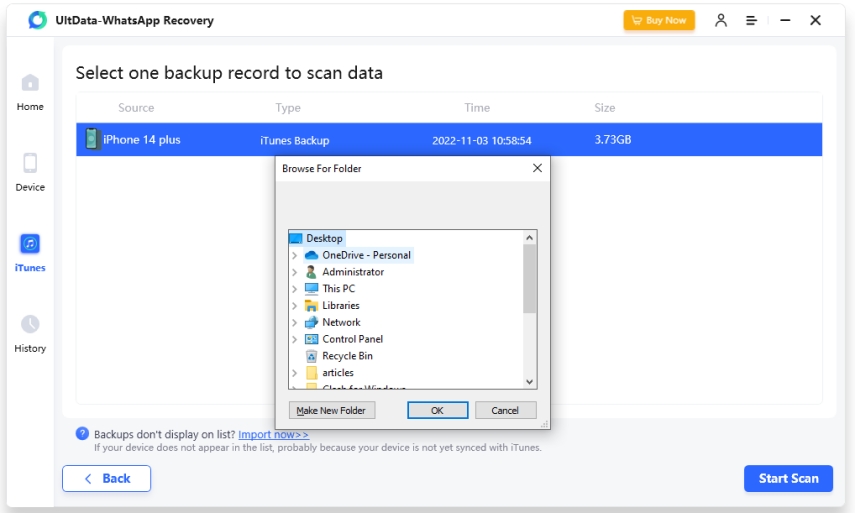Click Make New Folder button
The width and height of the screenshot is (855, 513).
click(332, 411)
